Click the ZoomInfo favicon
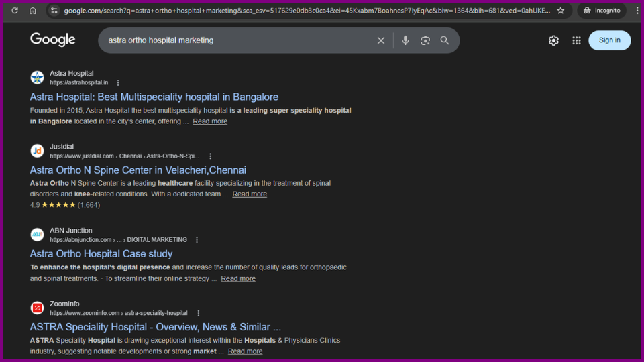 coord(37,308)
